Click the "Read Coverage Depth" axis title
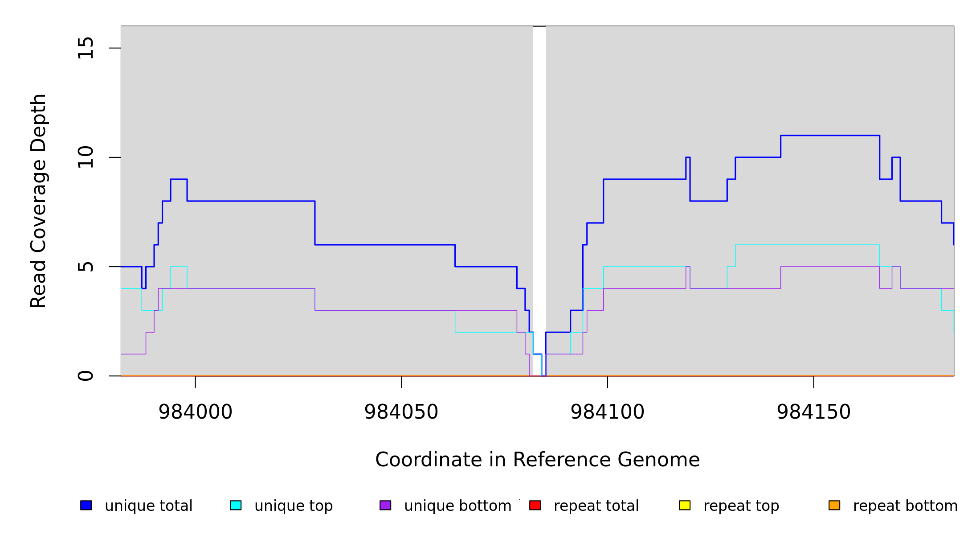This screenshot has height=535, width=980. (38, 201)
